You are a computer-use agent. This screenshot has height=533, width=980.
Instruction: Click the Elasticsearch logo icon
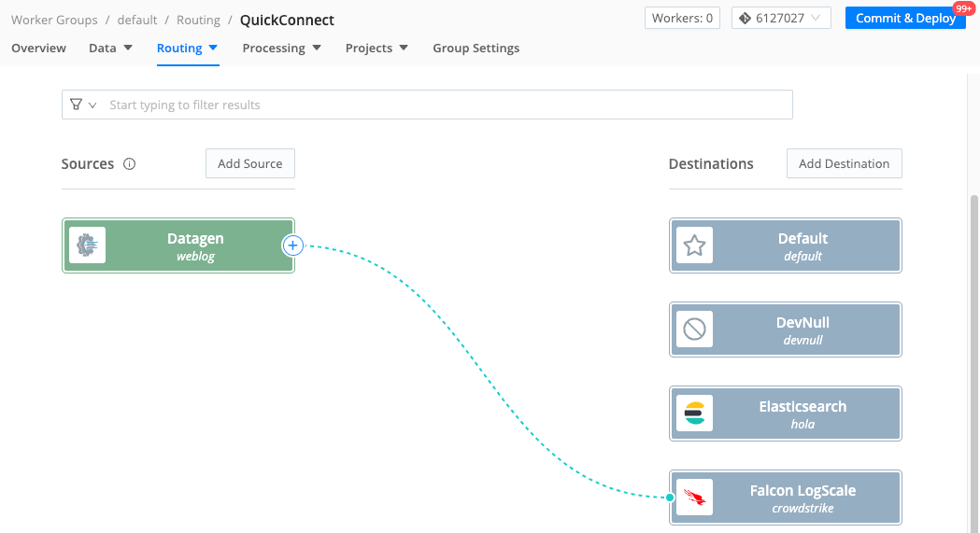(694, 414)
